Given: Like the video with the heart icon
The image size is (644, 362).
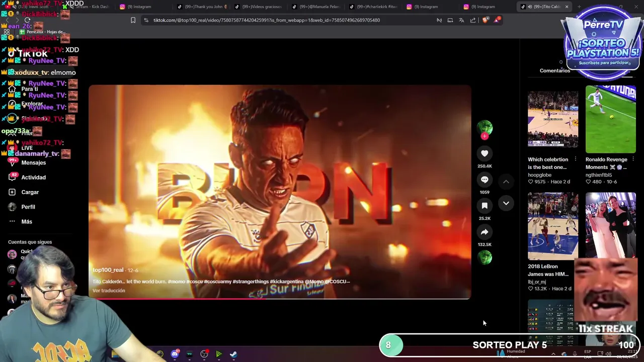Looking at the screenshot, I should click(x=485, y=153).
